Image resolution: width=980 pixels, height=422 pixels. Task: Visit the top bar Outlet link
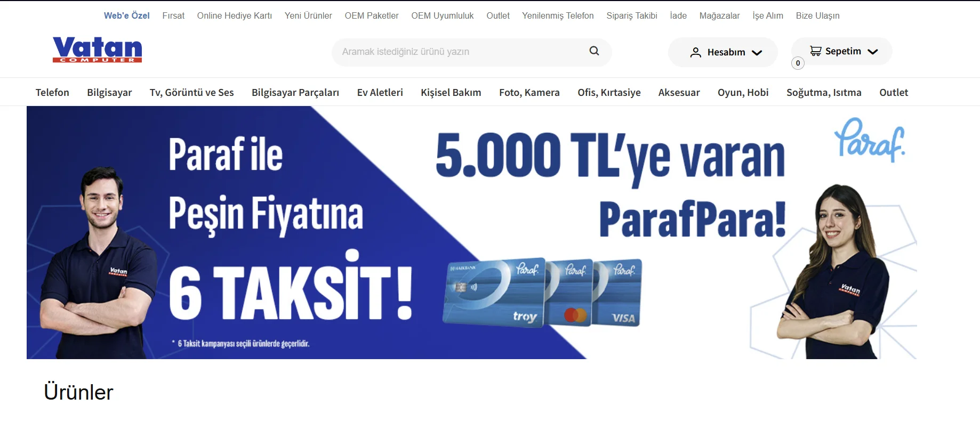[x=498, y=15]
